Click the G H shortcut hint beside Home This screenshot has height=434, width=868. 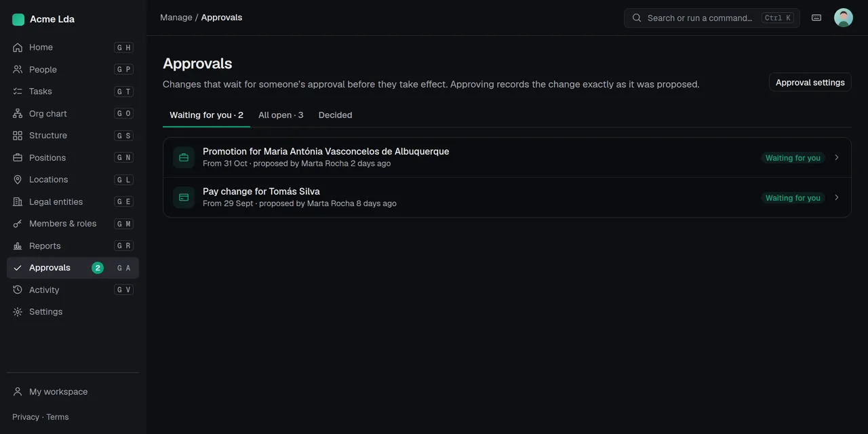tap(124, 47)
